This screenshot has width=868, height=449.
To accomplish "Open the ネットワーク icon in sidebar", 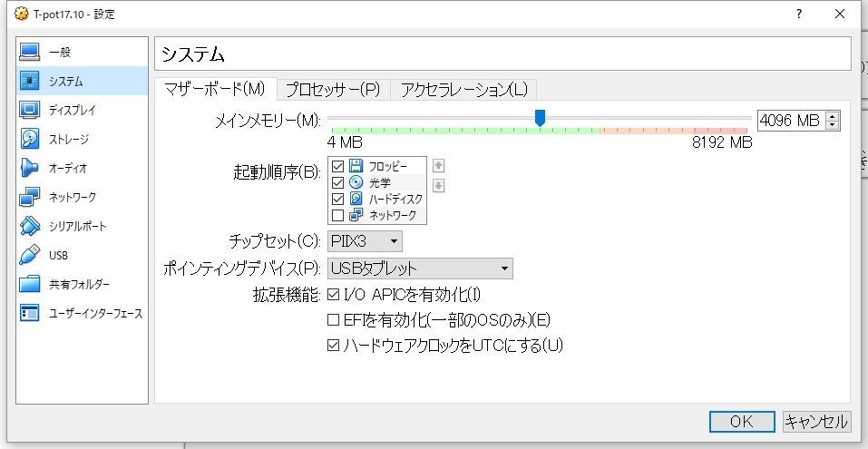I will coord(29,197).
